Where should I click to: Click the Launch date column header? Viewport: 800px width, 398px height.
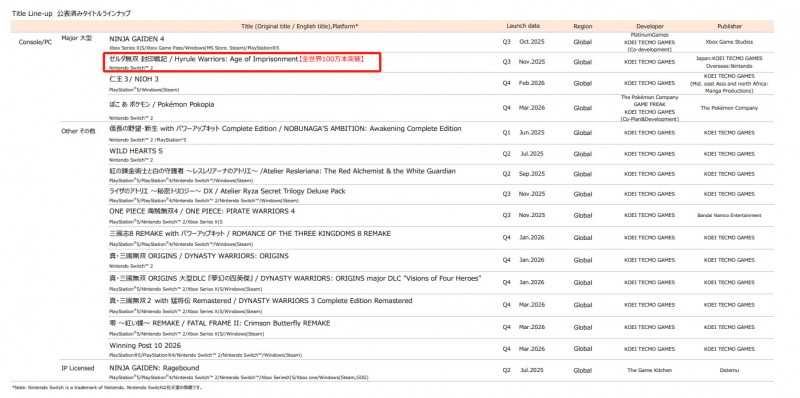523,26
